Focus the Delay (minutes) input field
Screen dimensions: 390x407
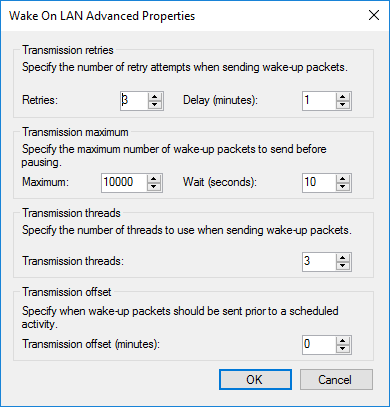[x=319, y=101]
